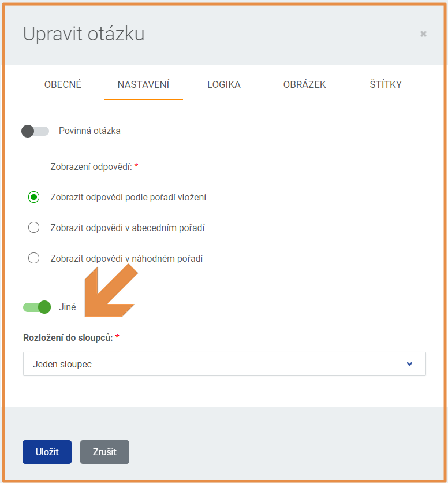Open the Obecné tab
Screen dimensions: 448x483
63,84
